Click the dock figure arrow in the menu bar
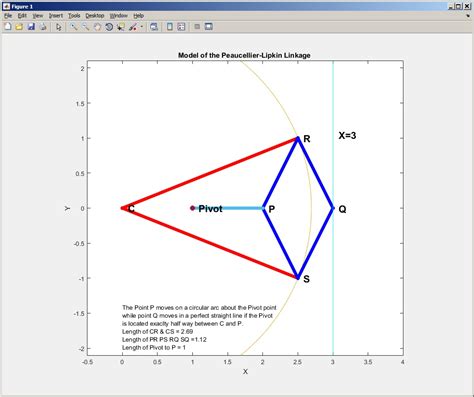The image size is (474, 397). click(468, 16)
